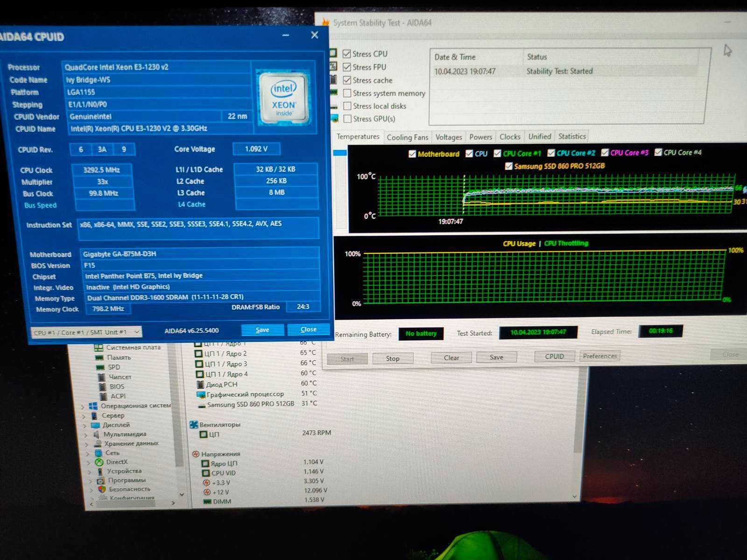Image resolution: width=747 pixels, height=560 pixels.
Task: Select the Мультимедиа speaker icon
Action: click(x=96, y=434)
